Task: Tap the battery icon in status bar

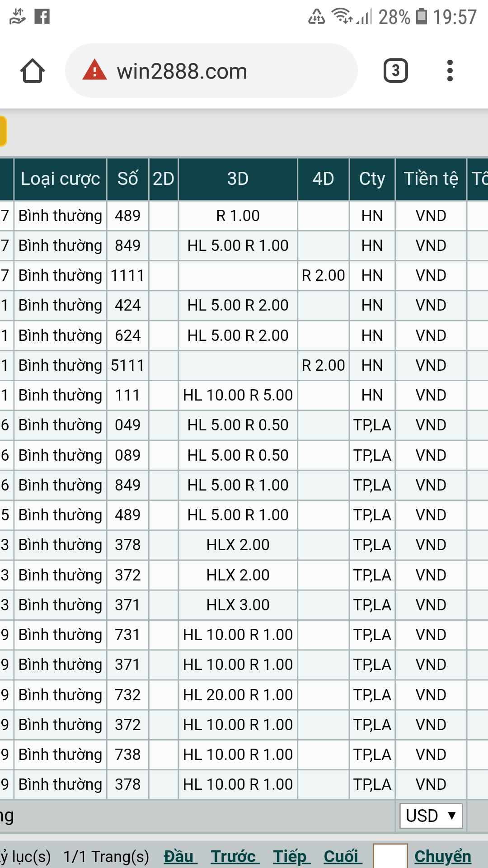Action: click(x=421, y=17)
